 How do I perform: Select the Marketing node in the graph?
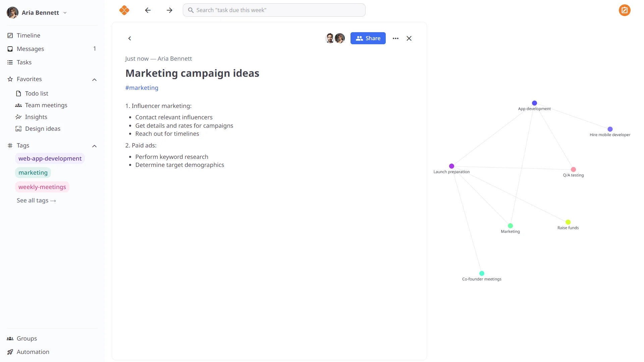[x=510, y=226]
